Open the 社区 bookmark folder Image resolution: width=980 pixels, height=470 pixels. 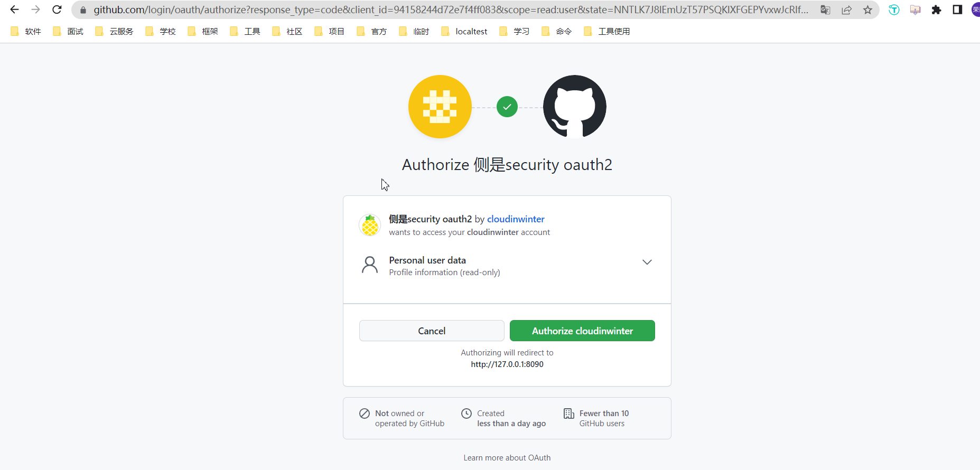coord(287,31)
